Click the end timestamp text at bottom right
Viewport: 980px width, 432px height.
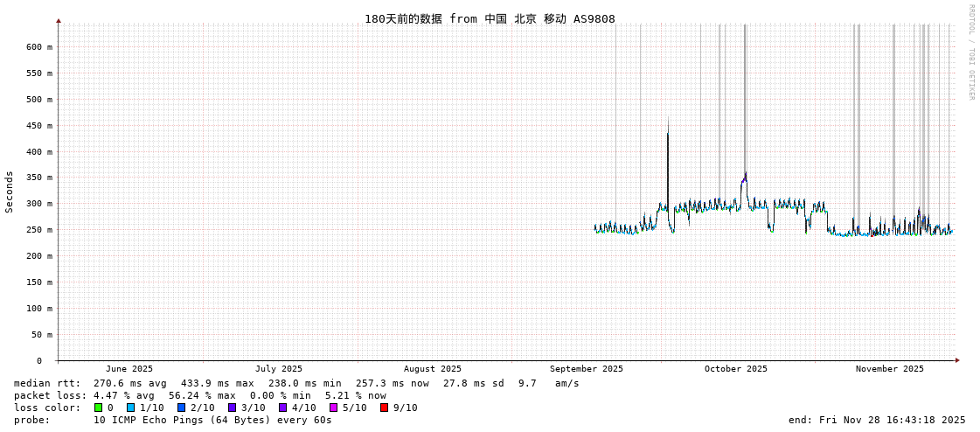click(x=877, y=420)
